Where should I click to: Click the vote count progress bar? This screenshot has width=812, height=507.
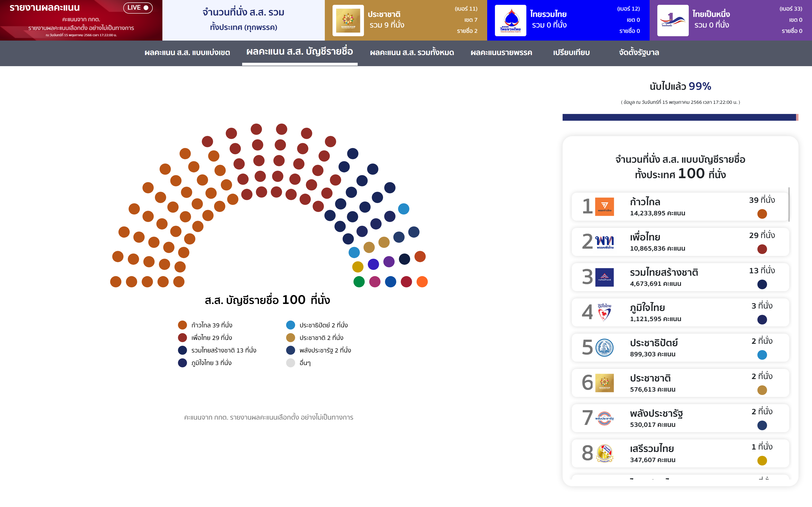point(680,117)
